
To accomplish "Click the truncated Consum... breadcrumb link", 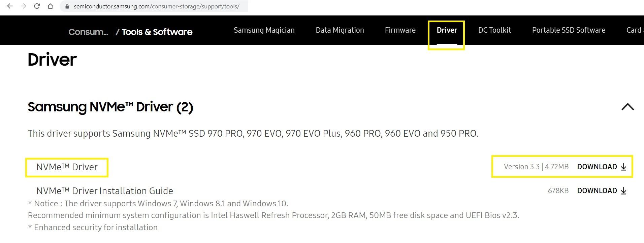I will 88,32.
